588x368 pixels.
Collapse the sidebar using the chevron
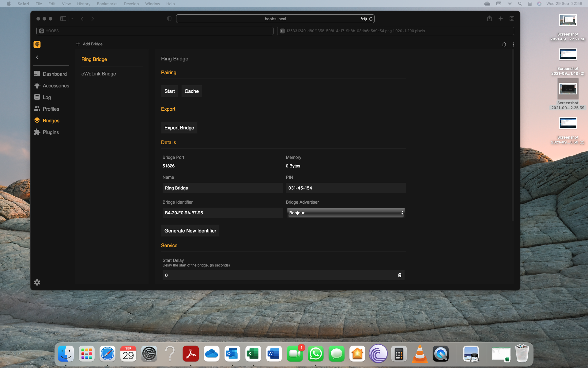pyautogui.click(x=37, y=57)
